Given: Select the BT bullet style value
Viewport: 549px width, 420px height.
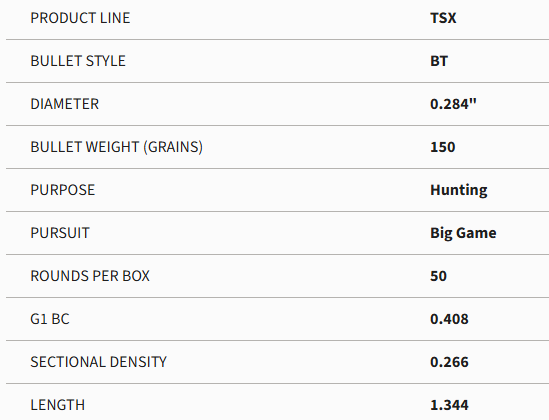Looking at the screenshot, I should click(x=439, y=61).
